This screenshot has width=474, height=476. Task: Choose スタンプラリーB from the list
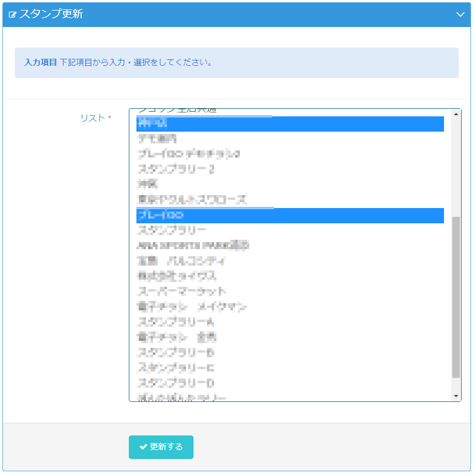click(176, 353)
